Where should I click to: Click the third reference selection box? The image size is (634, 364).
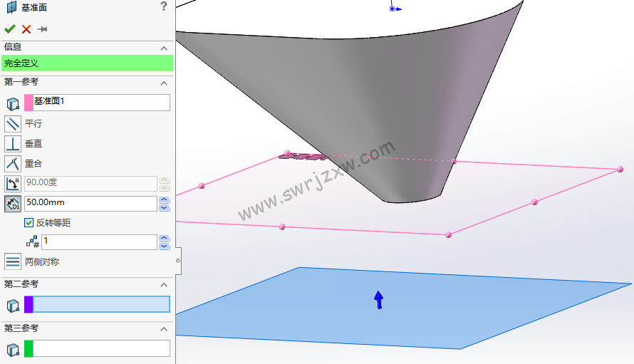click(101, 348)
